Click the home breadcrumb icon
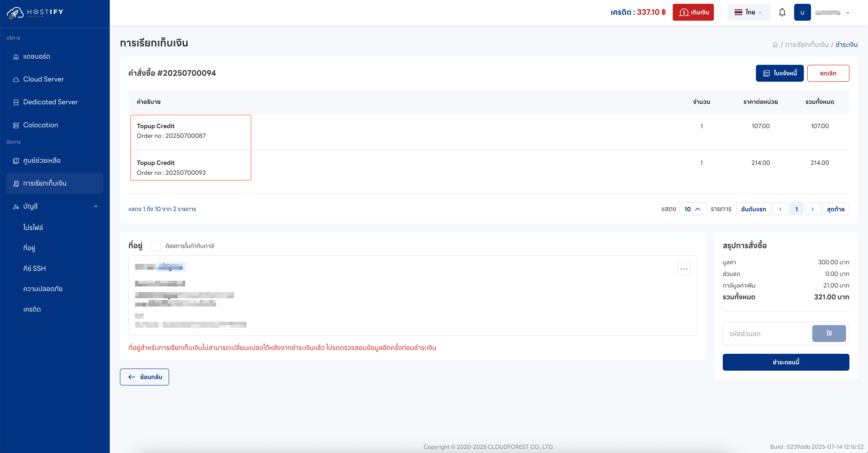Screen dimensions: 868x453 tap(775, 45)
